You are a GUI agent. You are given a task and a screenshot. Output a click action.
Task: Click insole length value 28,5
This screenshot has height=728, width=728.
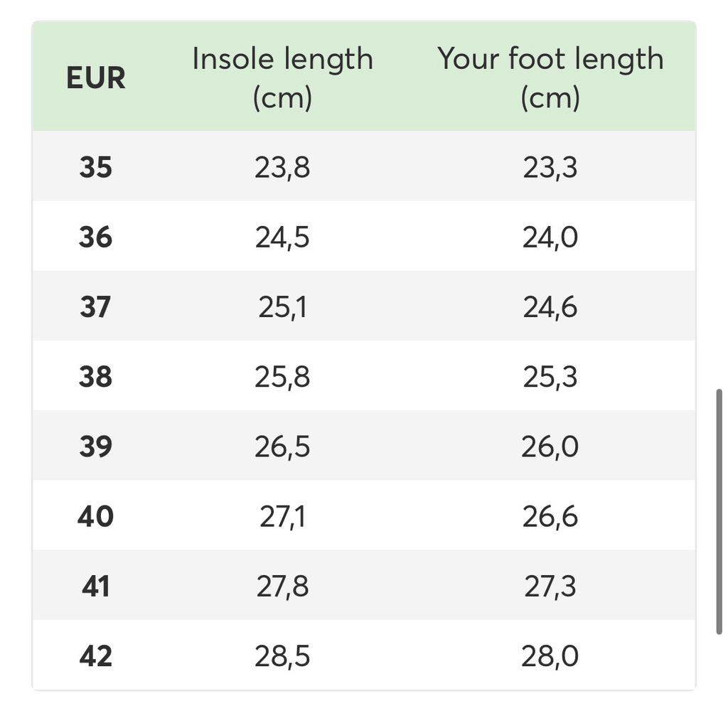pos(282,656)
